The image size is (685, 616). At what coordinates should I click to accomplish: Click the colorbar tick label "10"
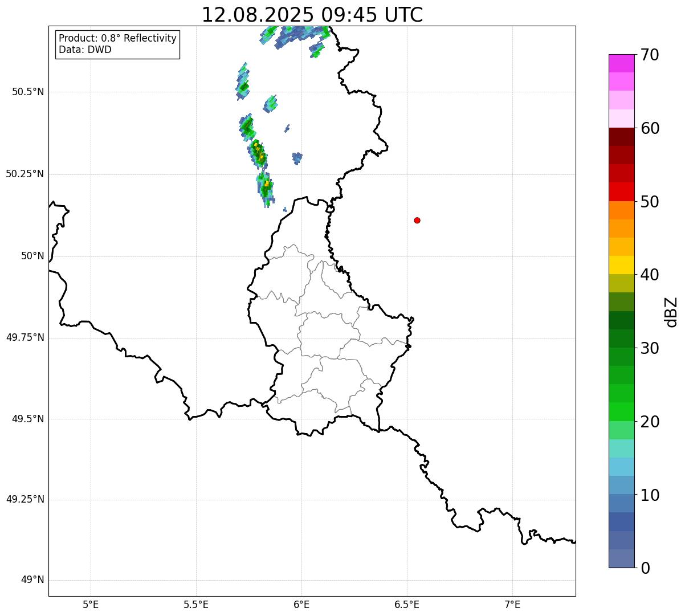(x=650, y=495)
